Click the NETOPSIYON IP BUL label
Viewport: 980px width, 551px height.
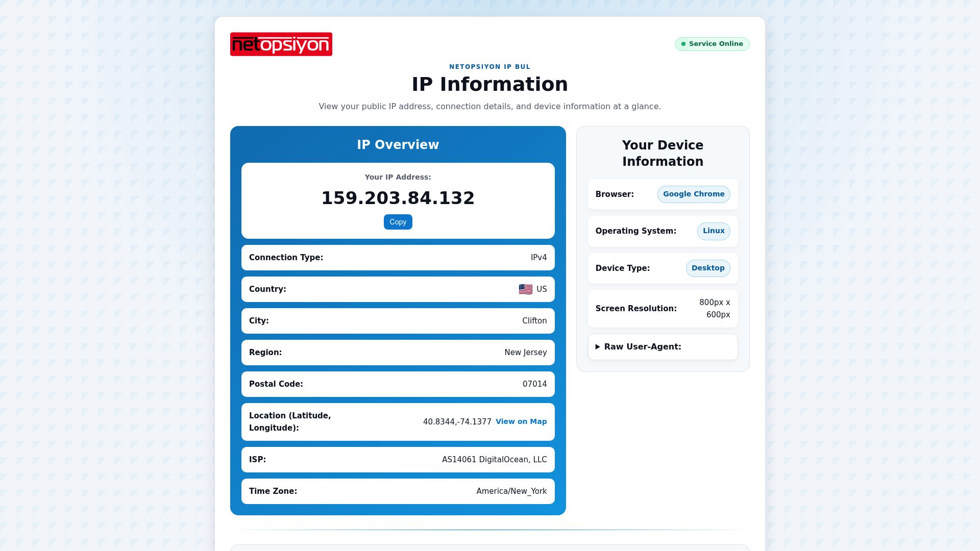click(490, 67)
